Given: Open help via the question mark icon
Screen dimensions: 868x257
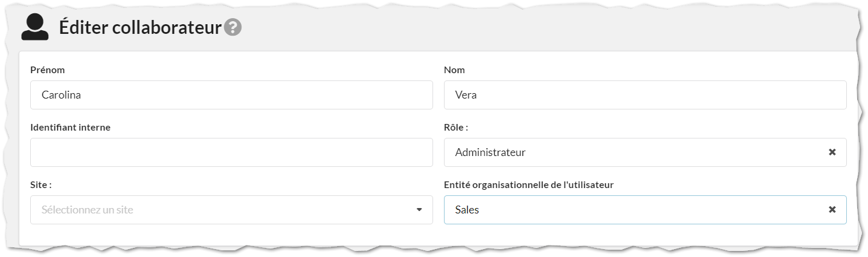Looking at the screenshot, I should (233, 27).
